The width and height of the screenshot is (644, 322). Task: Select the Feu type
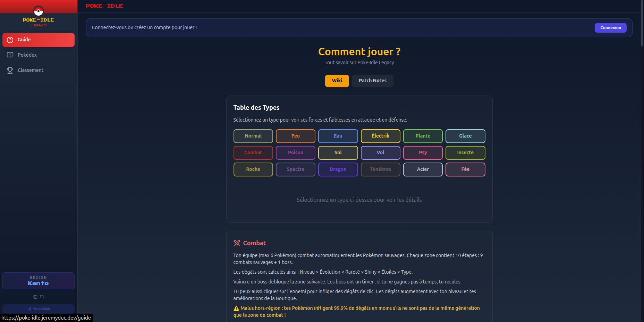(x=295, y=136)
